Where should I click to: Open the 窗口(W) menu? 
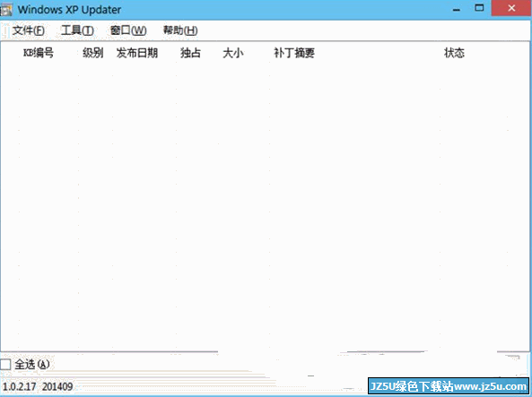tap(128, 30)
